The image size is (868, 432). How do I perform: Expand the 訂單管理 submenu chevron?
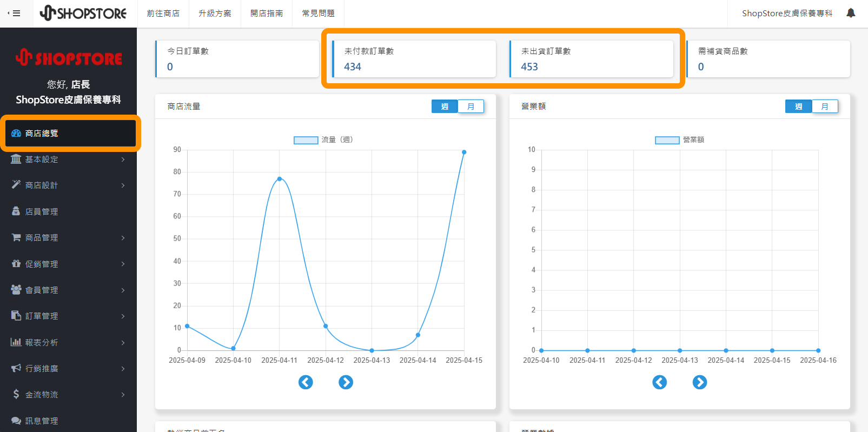click(x=123, y=316)
